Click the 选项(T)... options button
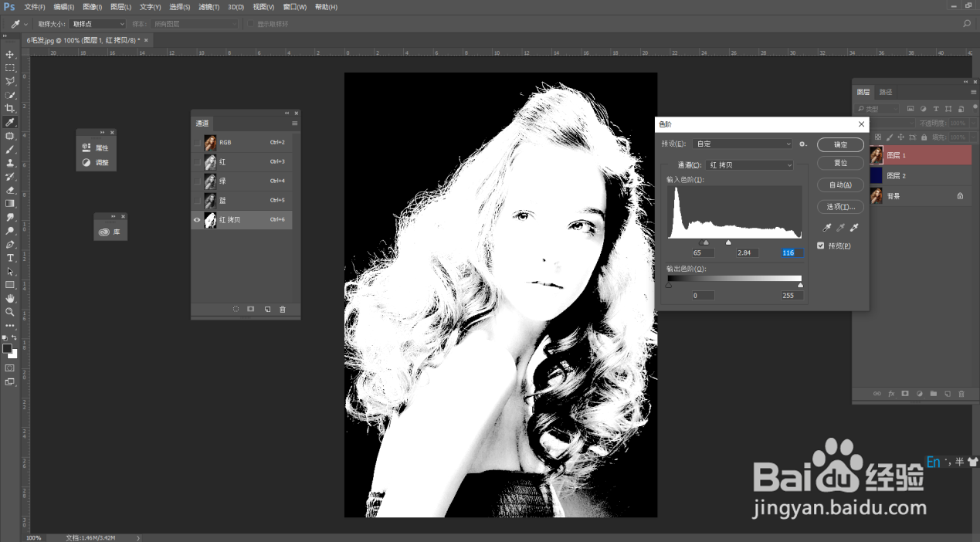The image size is (980, 542). pos(841,207)
